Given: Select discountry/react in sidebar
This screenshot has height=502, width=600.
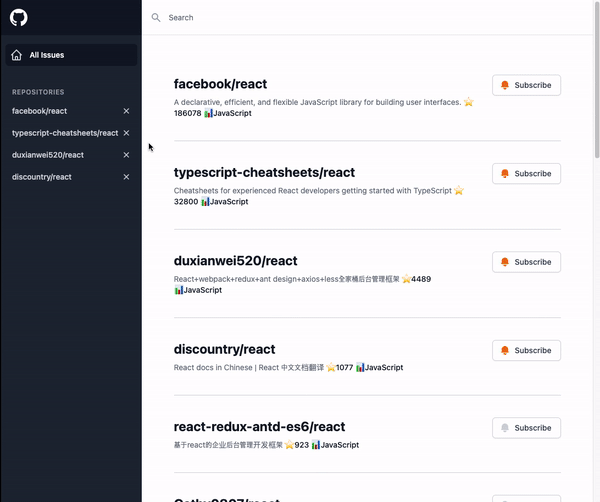Looking at the screenshot, I should (42, 177).
